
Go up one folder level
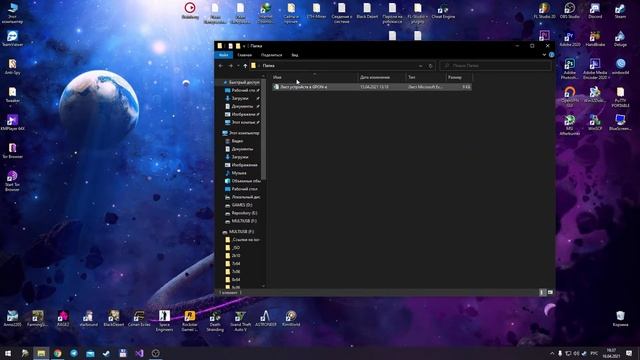pyautogui.click(x=245, y=66)
